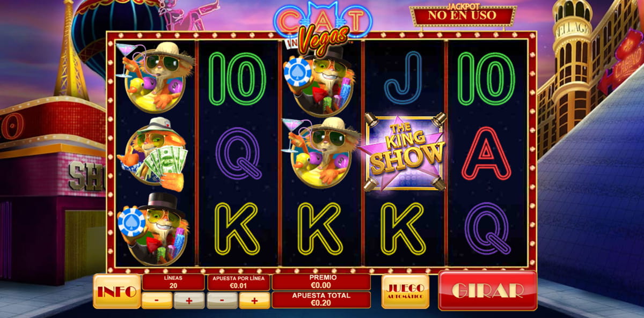This screenshot has height=318, width=644.
Task: Decrease the number of Líneas
Action: 157,300
